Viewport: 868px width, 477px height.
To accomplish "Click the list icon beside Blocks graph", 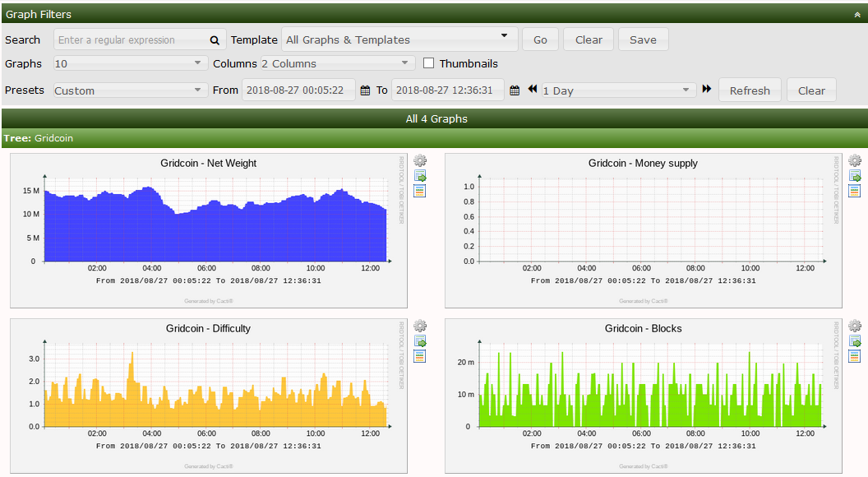I will [855, 356].
